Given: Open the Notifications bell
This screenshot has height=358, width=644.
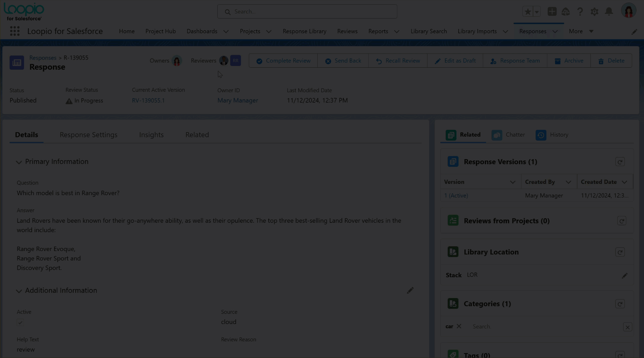Looking at the screenshot, I should coord(609,12).
